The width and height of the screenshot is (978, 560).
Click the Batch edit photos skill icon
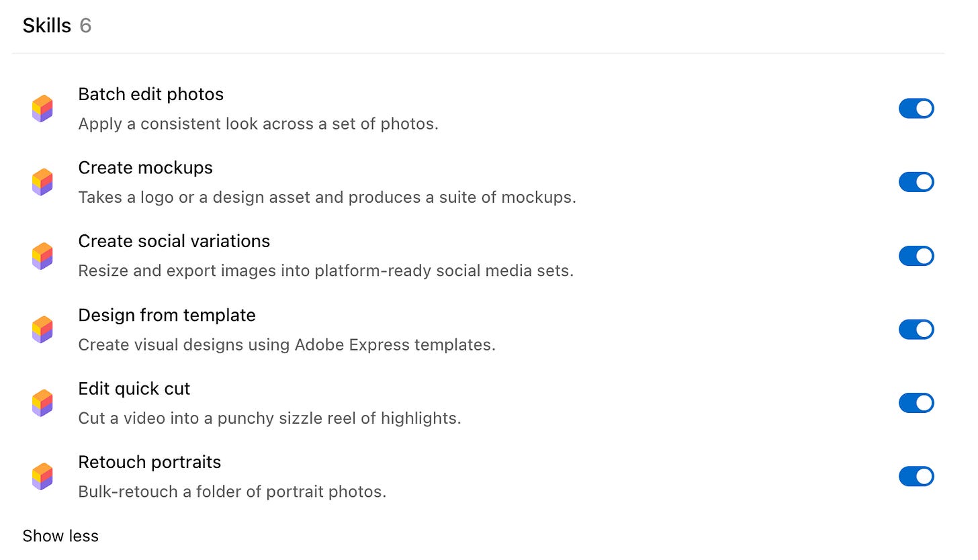point(42,109)
